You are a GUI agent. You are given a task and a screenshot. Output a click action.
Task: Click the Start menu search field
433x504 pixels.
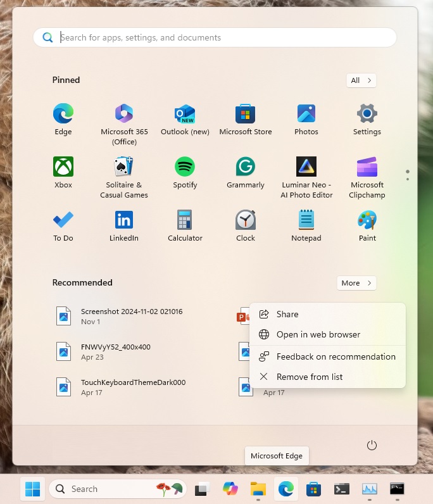tap(215, 37)
